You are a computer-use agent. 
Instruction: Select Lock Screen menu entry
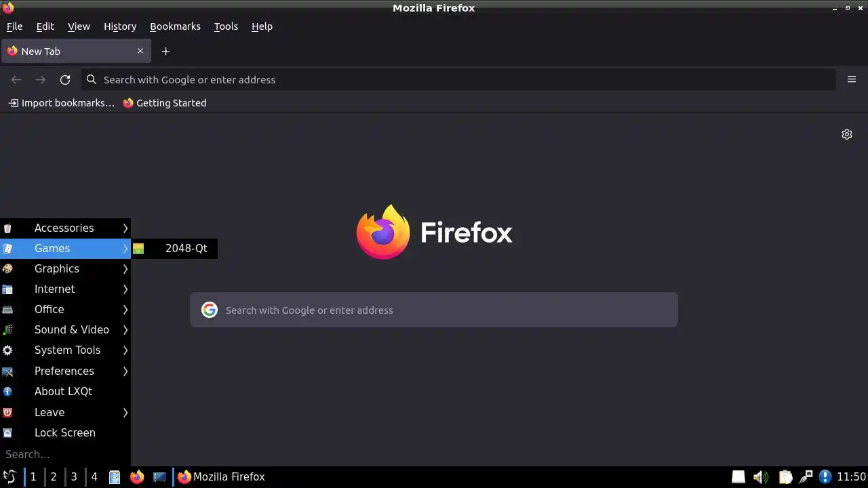(x=65, y=432)
